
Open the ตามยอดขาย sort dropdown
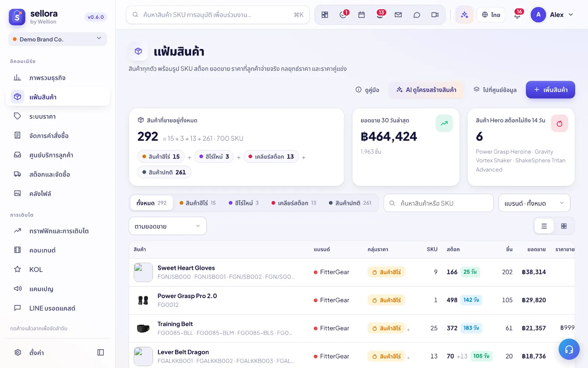[168, 226]
